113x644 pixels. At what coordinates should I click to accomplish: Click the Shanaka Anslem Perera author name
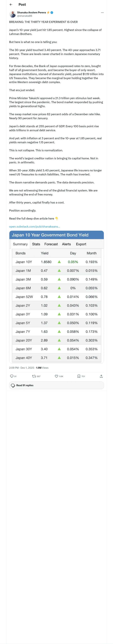pyautogui.click(x=31, y=12)
